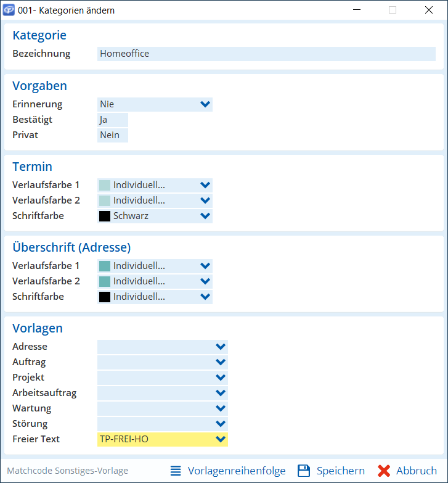Click the Abbruch button label
448x483 pixels.
(417, 471)
